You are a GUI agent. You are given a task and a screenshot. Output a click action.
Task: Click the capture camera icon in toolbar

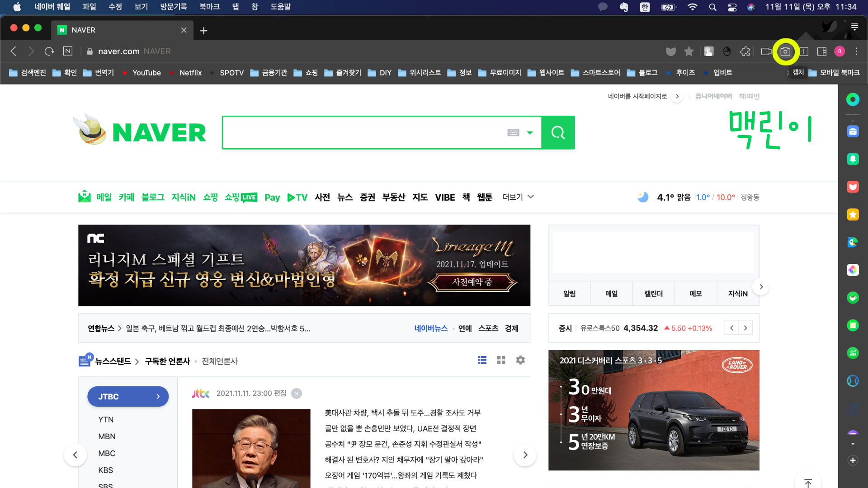point(786,52)
